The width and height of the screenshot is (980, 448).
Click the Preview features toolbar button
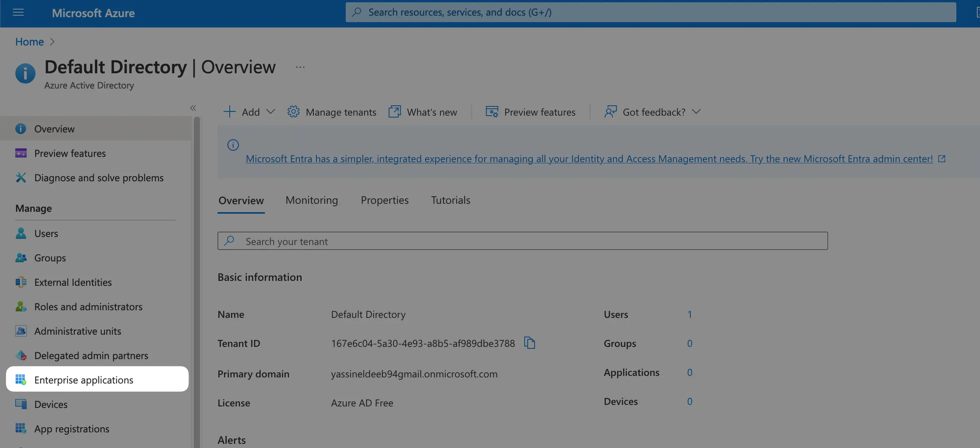(x=531, y=112)
